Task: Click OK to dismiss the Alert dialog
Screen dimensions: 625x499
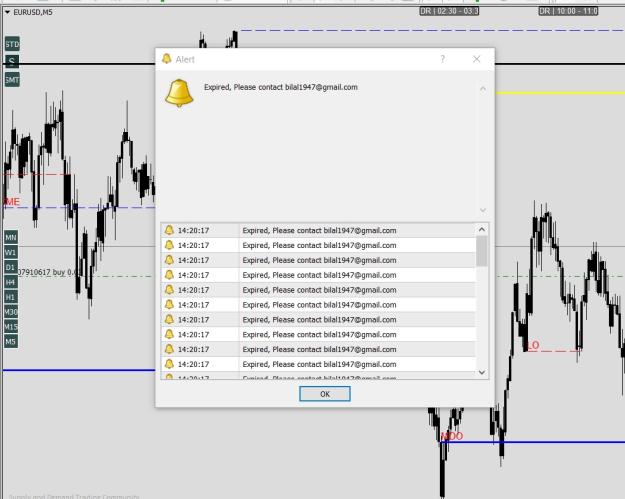Action: point(325,394)
